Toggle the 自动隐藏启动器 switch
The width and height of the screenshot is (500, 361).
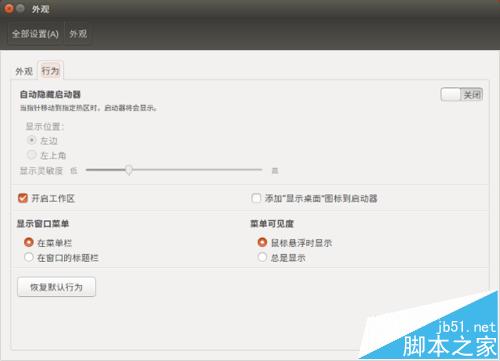[x=462, y=95]
